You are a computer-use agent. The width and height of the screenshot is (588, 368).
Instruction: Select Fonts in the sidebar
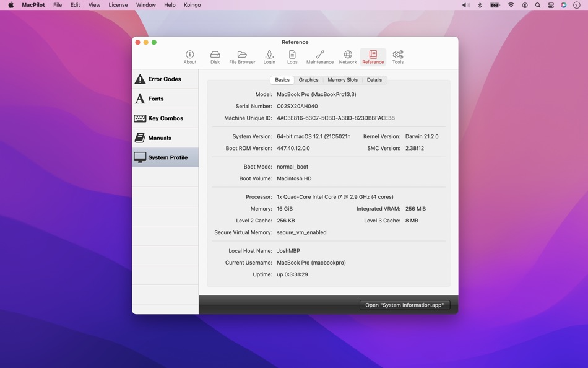tap(165, 99)
